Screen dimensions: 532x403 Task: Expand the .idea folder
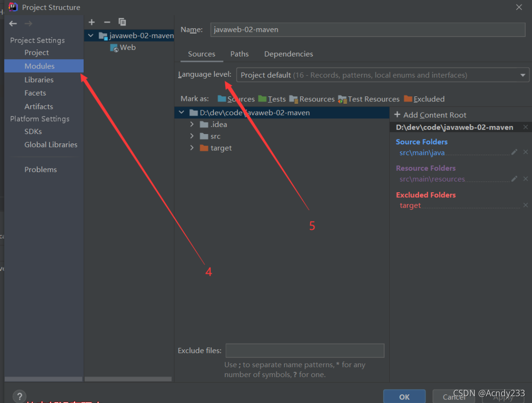coord(192,124)
